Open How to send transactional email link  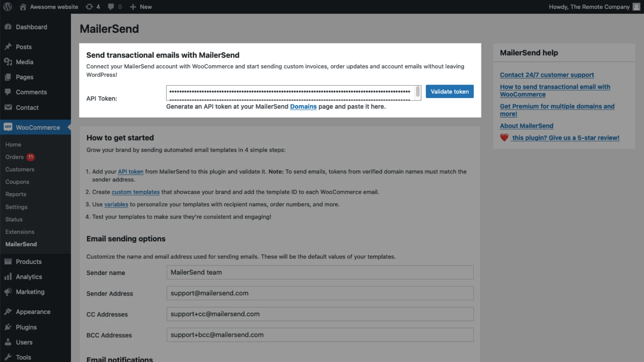[x=555, y=90]
